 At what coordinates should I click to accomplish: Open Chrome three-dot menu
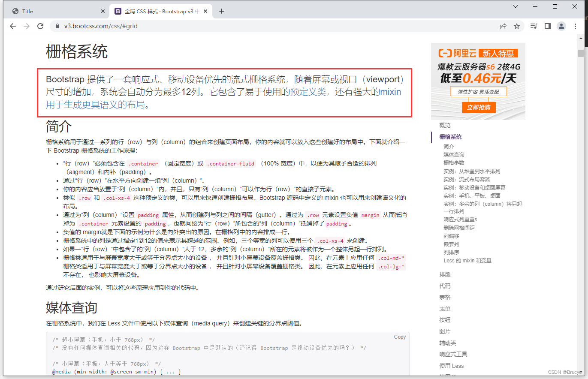point(575,26)
